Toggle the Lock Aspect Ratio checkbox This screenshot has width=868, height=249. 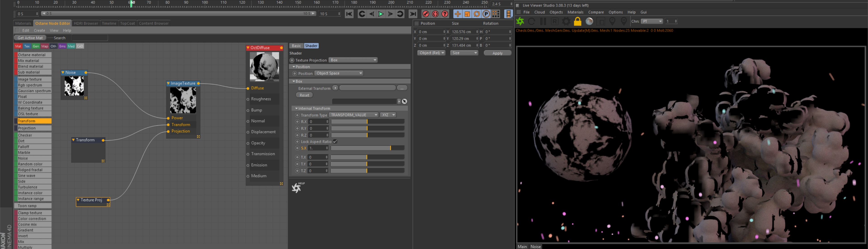(335, 141)
